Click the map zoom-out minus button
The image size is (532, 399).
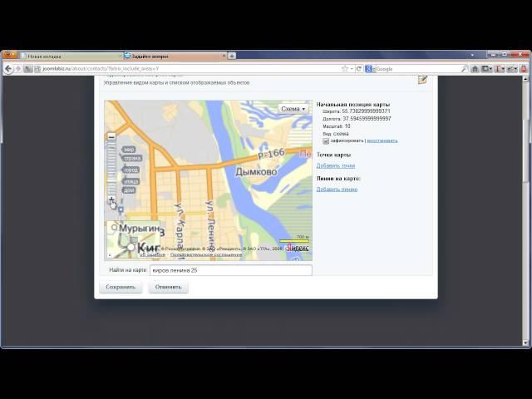coord(111,136)
